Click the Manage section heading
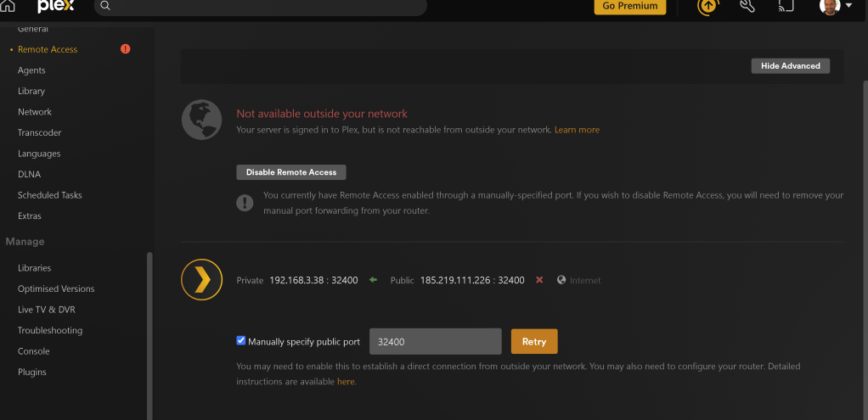The width and height of the screenshot is (868, 420). click(x=25, y=242)
